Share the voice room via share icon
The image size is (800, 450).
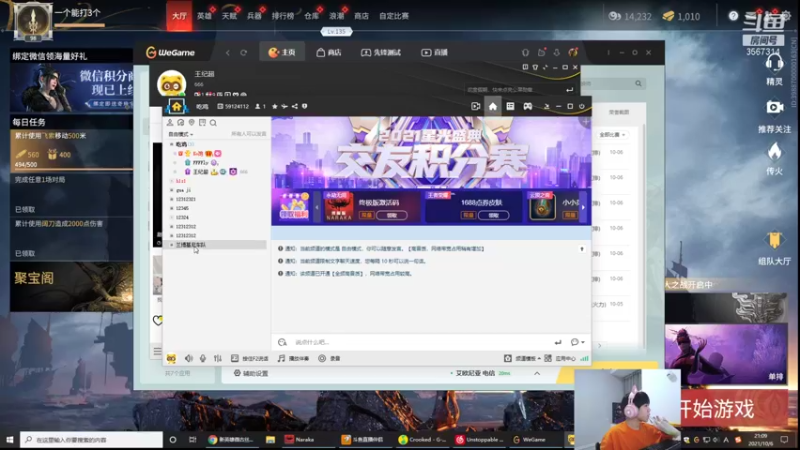(294, 106)
